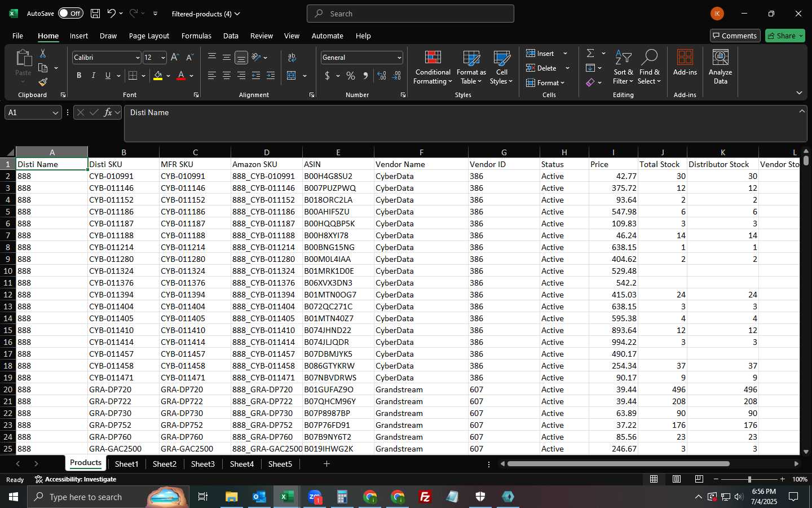The width and height of the screenshot is (812, 508).
Task: Apply the red font color swatch
Action: click(181, 76)
